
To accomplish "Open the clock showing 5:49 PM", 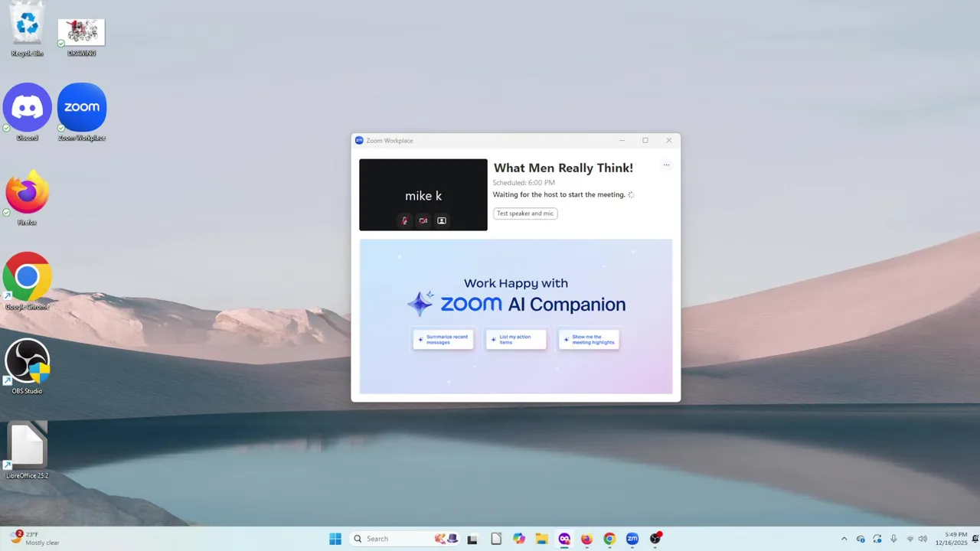I will pyautogui.click(x=951, y=539).
